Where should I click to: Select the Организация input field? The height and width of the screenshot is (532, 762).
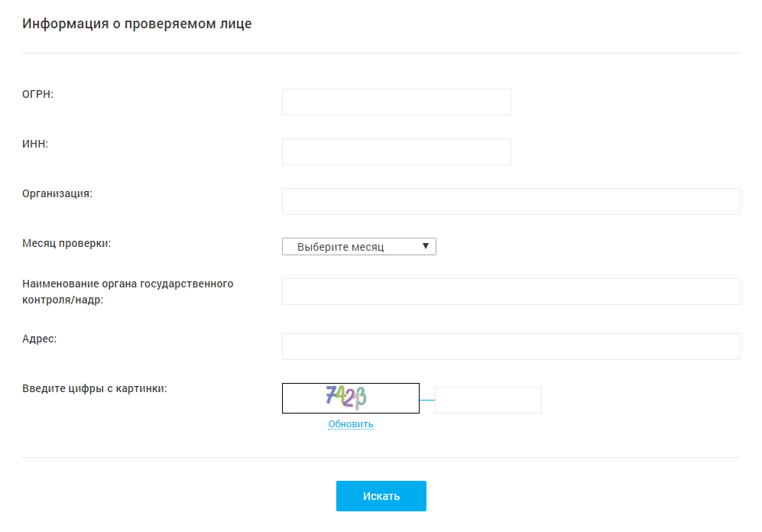(x=511, y=201)
